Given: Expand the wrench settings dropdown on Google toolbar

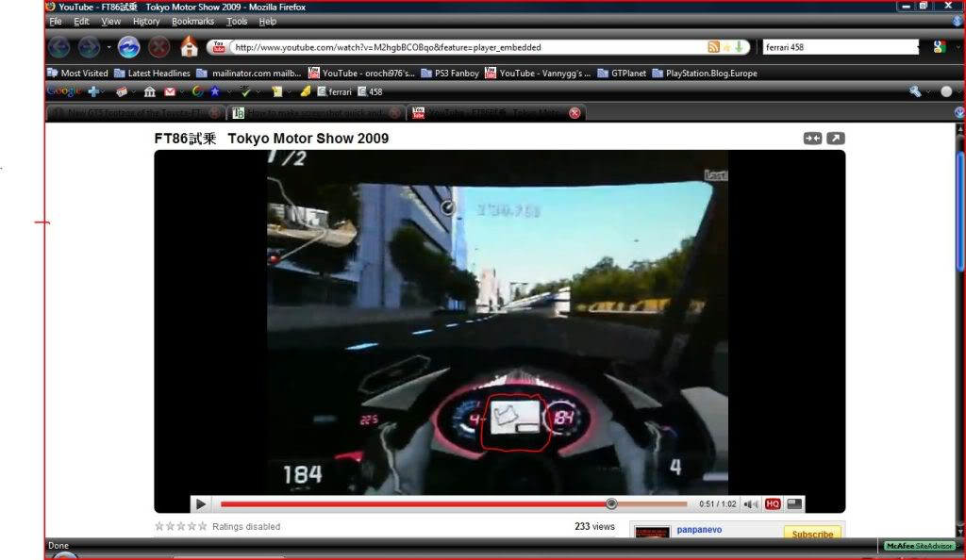Looking at the screenshot, I should [928, 92].
